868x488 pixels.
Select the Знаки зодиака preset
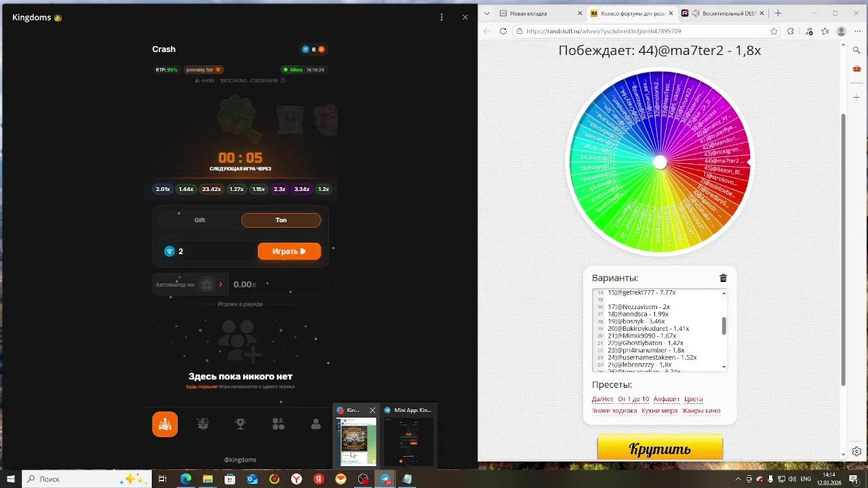point(614,411)
